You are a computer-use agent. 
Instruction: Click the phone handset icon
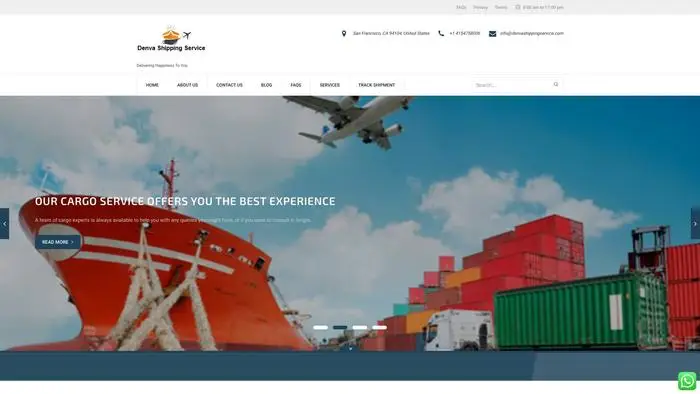point(441,33)
